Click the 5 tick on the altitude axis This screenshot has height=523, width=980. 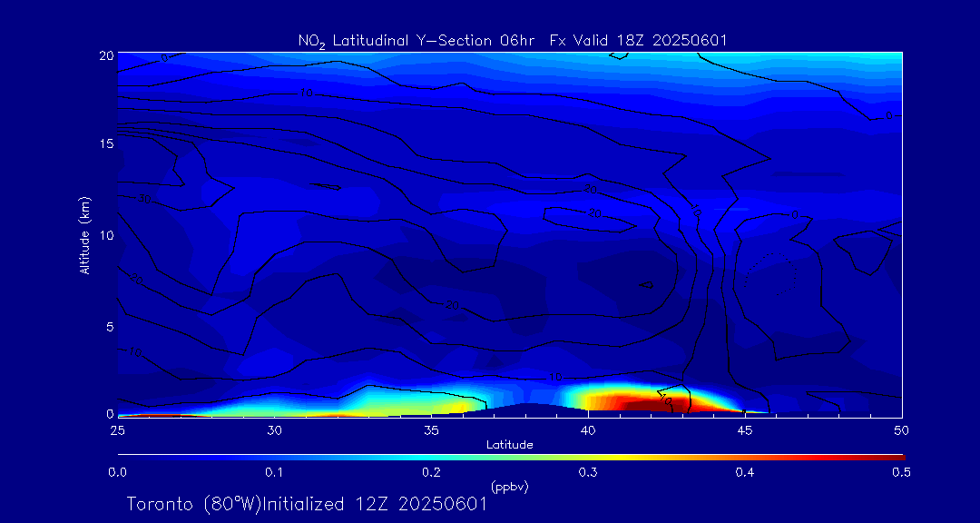click(x=108, y=325)
